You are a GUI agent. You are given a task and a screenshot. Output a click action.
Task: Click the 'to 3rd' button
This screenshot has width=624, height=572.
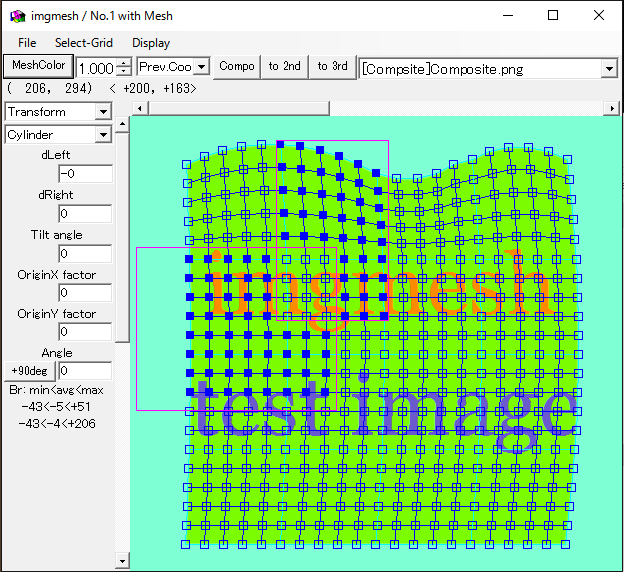[332, 67]
